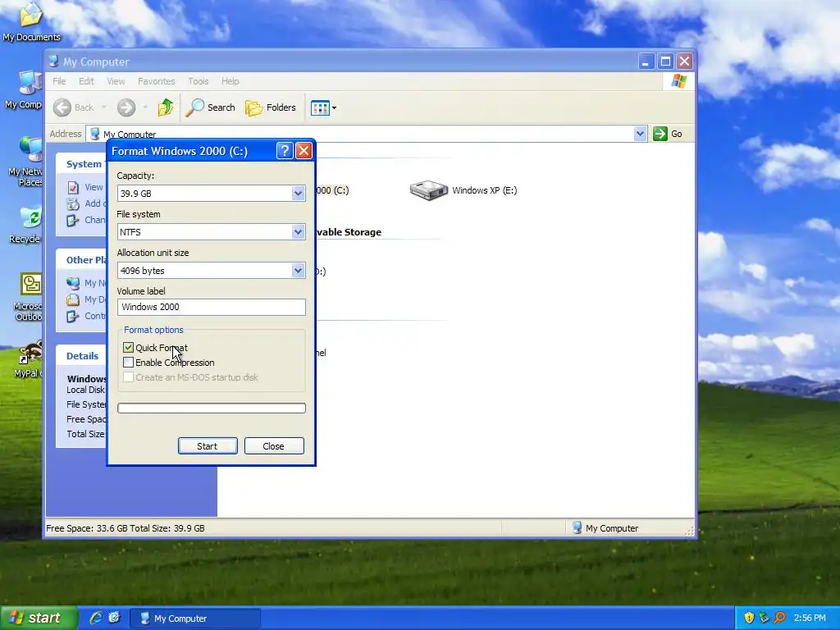Screen dimensions: 840x630
Task: Click Add or remove programs icon
Action: coord(73,203)
